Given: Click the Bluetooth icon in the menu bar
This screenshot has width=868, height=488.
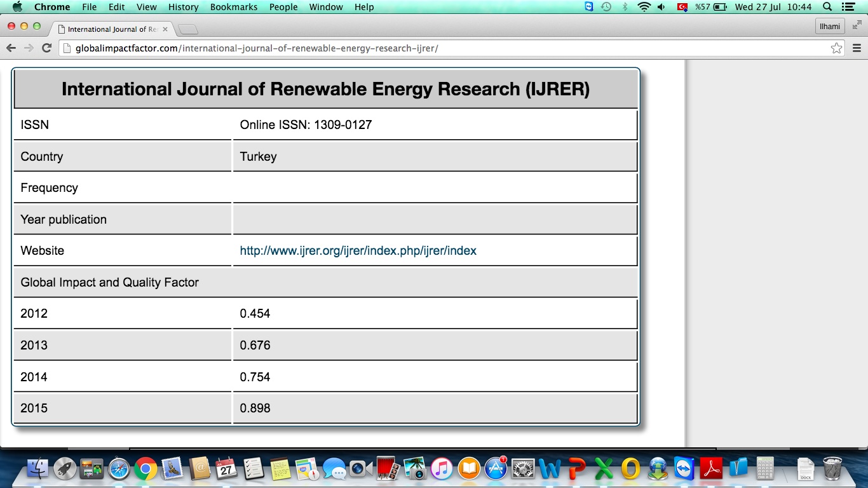Looking at the screenshot, I should coord(625,7).
